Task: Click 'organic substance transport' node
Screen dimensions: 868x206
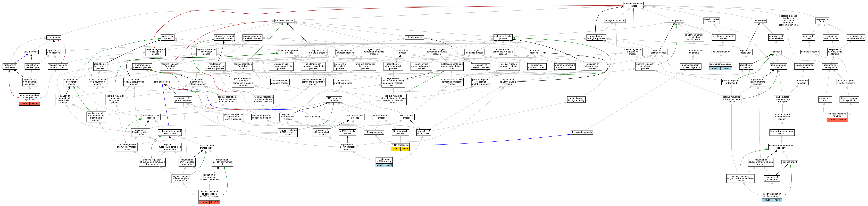Action: pos(804,66)
